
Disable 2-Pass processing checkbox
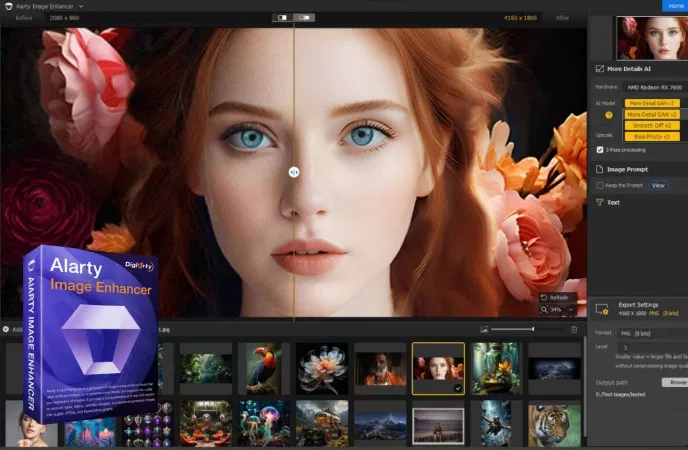600,149
